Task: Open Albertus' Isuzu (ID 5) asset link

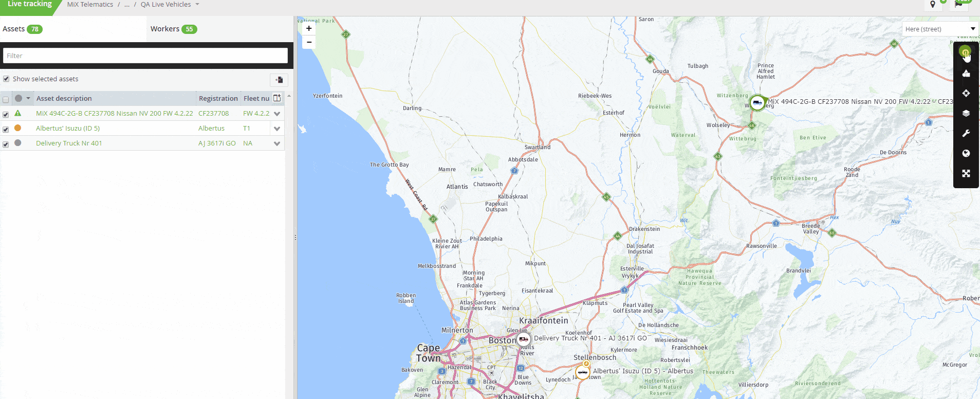Action: [x=68, y=128]
